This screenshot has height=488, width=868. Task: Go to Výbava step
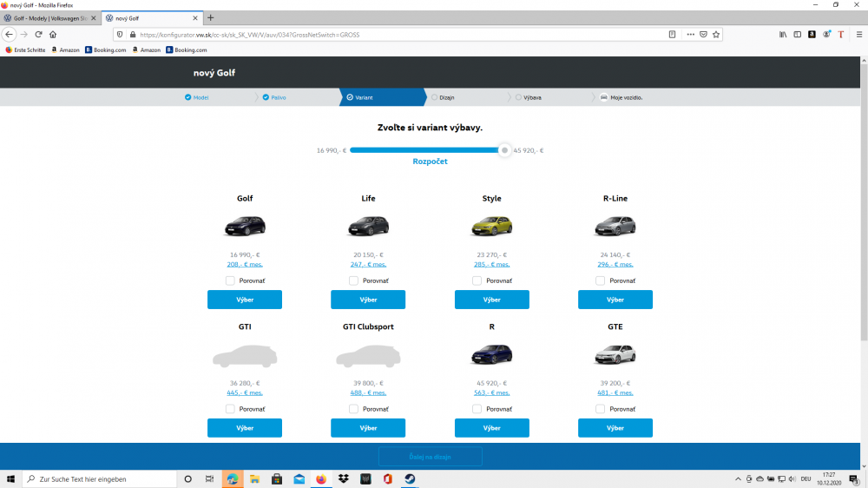(x=529, y=97)
